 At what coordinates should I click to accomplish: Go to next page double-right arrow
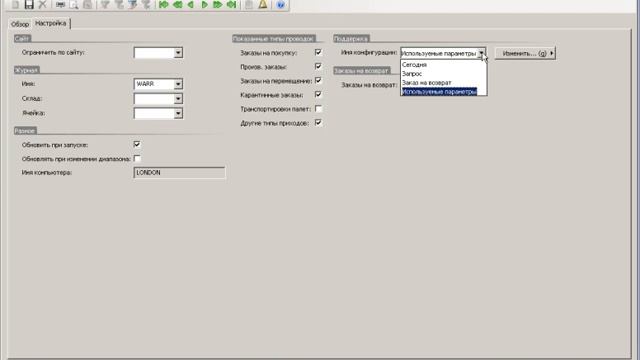point(218,4)
